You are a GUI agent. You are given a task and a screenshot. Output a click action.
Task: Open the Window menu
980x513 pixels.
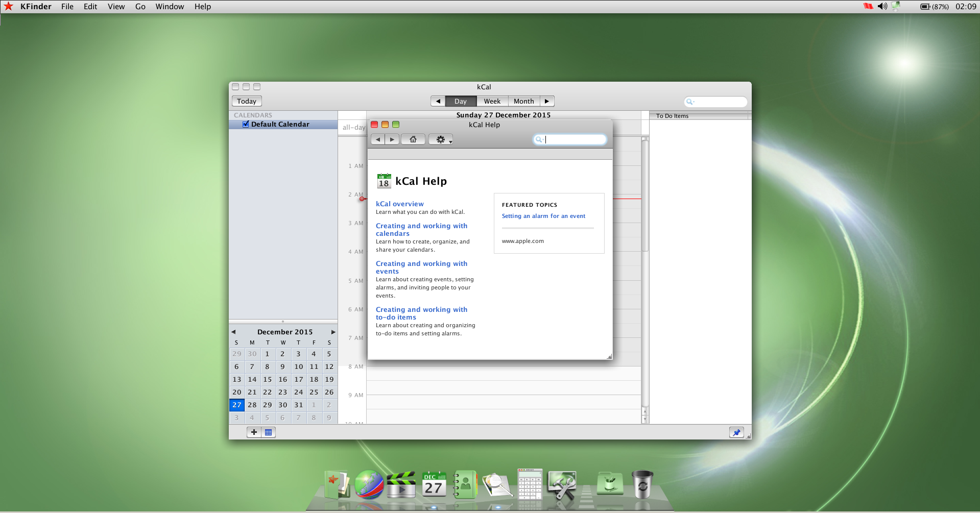point(170,7)
